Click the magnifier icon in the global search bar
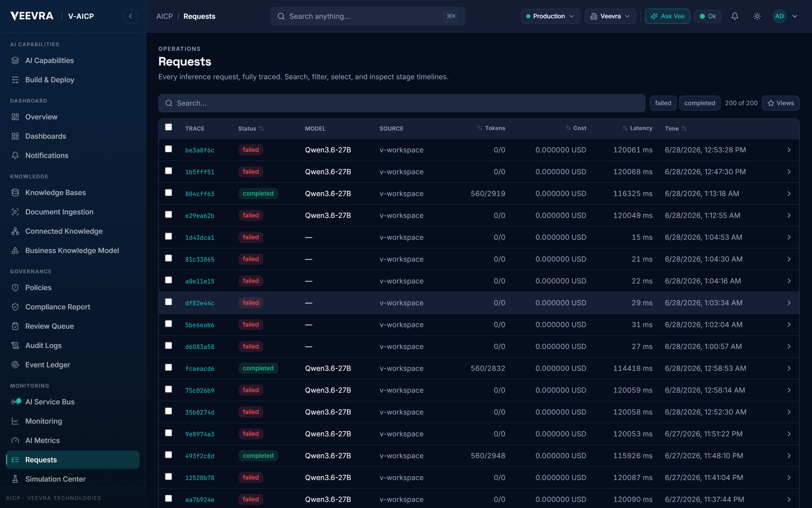This screenshot has width=812, height=508. pos(281,16)
